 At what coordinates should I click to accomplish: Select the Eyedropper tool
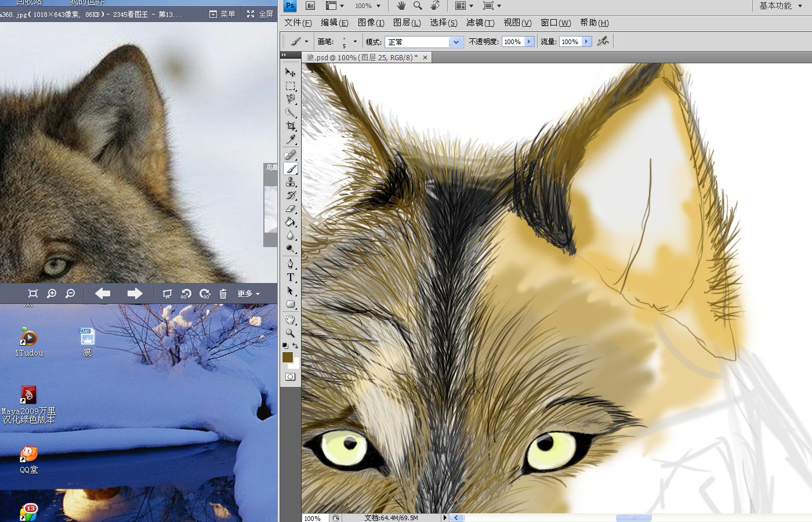point(291,140)
